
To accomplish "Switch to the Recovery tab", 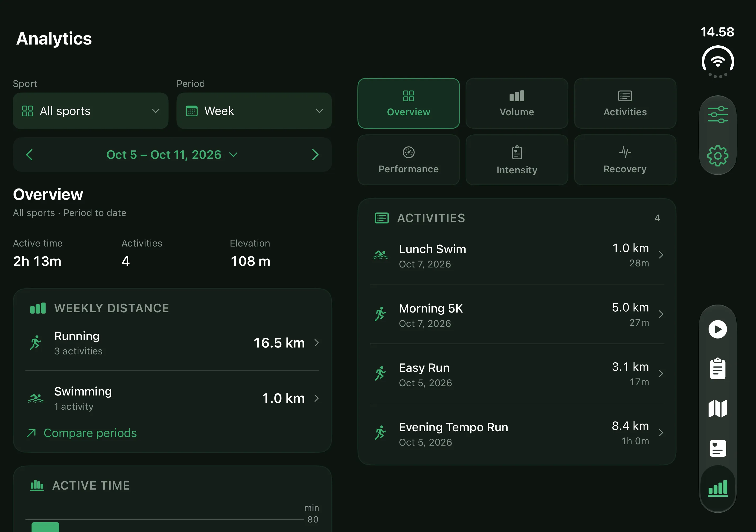I will click(x=625, y=160).
